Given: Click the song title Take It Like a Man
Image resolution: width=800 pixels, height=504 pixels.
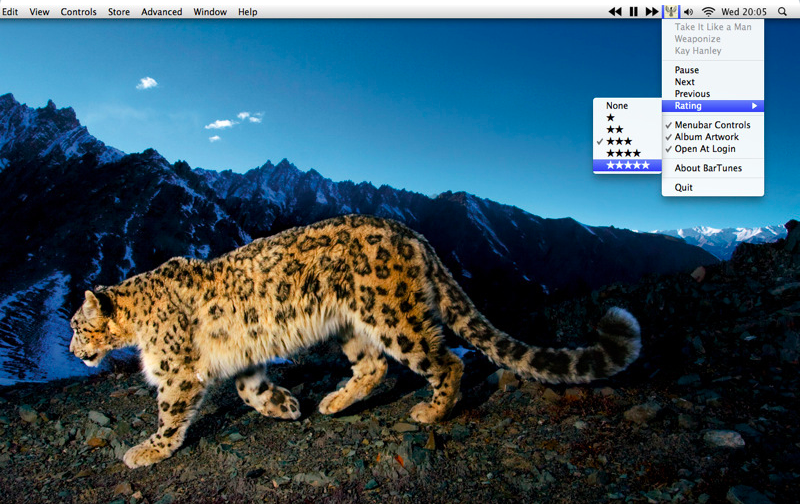Looking at the screenshot, I should [713, 27].
